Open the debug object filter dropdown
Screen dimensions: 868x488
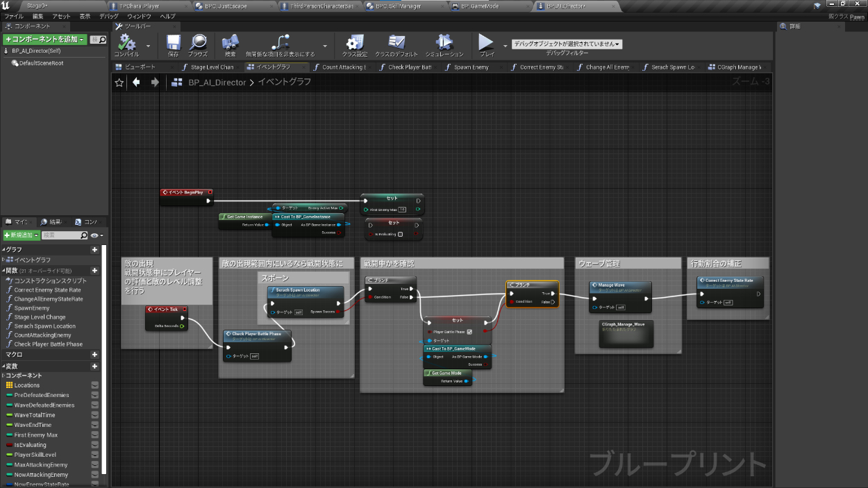pyautogui.click(x=567, y=44)
